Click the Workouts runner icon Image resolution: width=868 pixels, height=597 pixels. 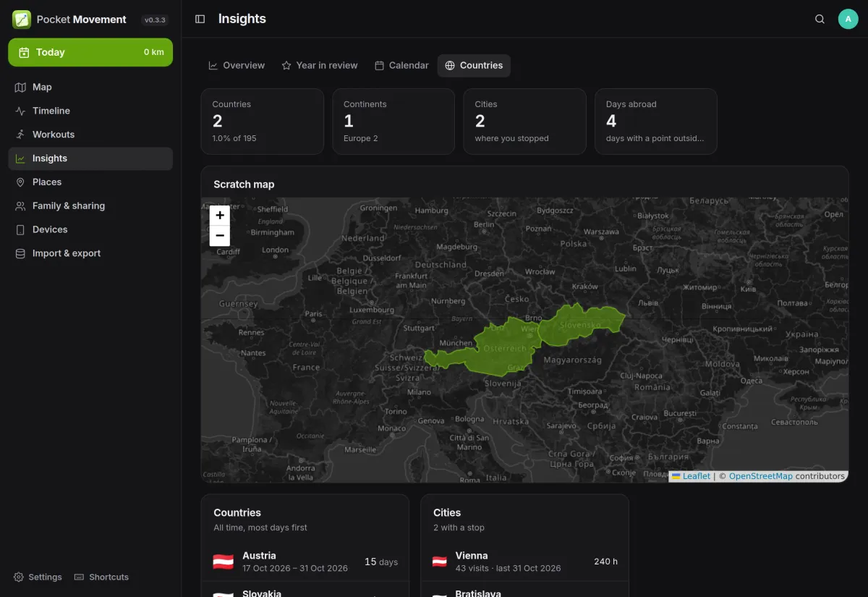tap(20, 135)
